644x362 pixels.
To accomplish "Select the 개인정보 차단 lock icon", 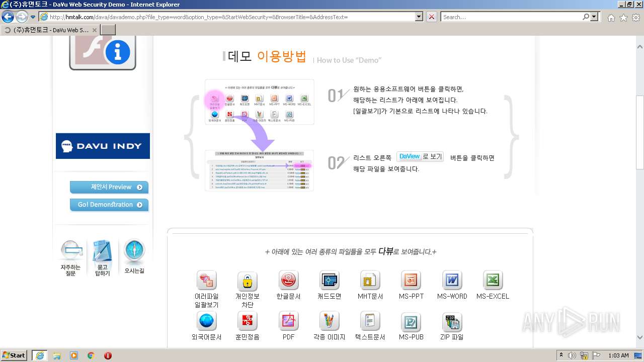I will pyautogui.click(x=247, y=281).
